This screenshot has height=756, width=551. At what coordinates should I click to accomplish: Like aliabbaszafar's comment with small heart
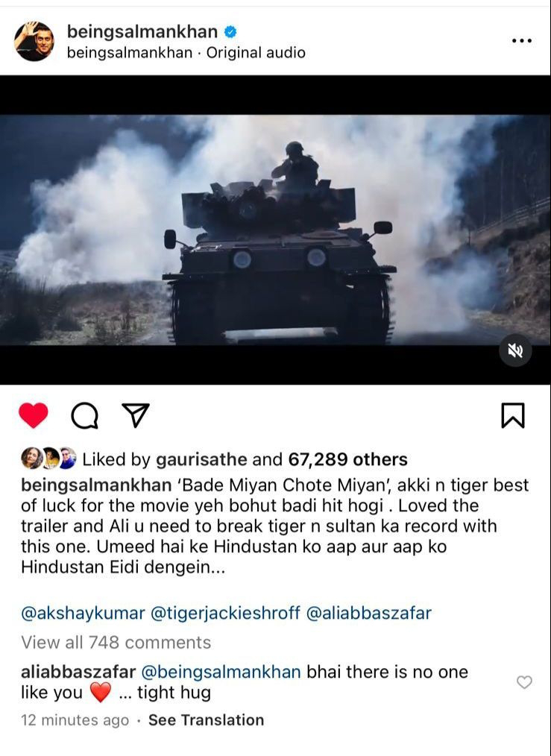[524, 682]
